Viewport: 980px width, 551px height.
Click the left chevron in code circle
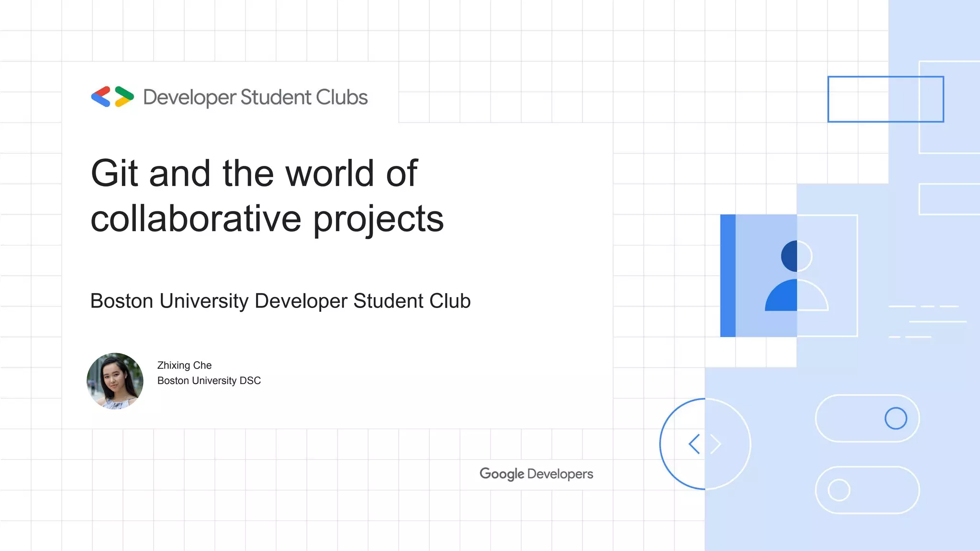point(694,444)
